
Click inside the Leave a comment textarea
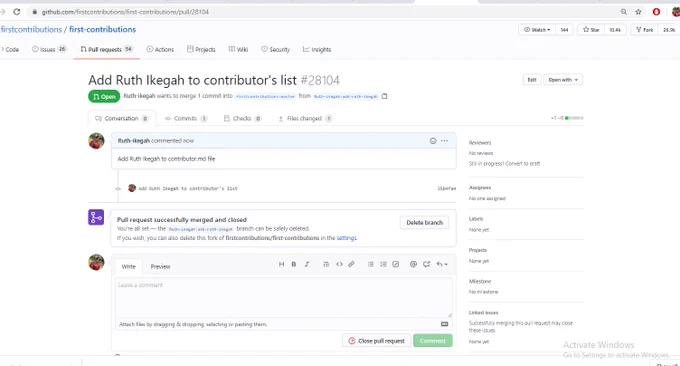(x=284, y=298)
